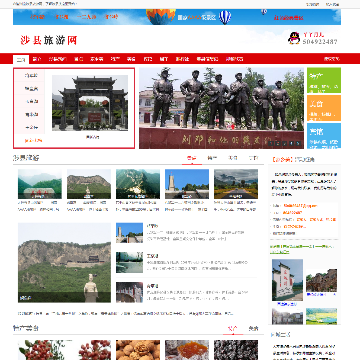This screenshot has width=360, height=360.
Task: Click the village houses photo in sidebar
Action: 287,316
